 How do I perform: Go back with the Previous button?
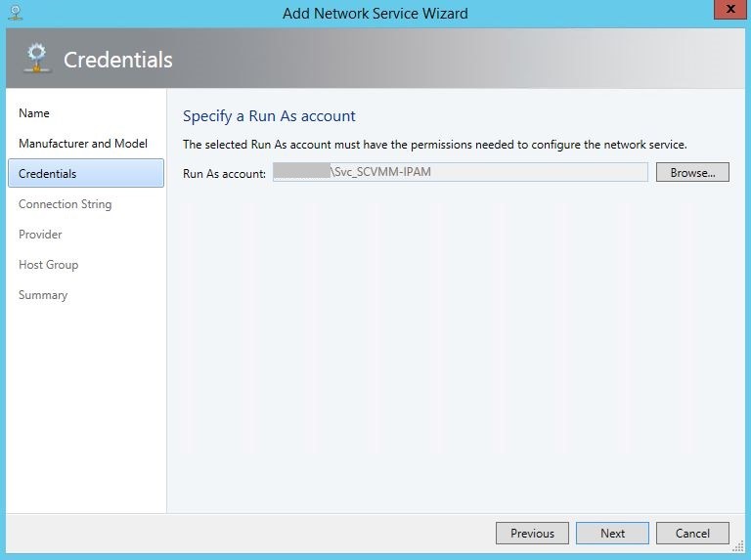tap(532, 534)
